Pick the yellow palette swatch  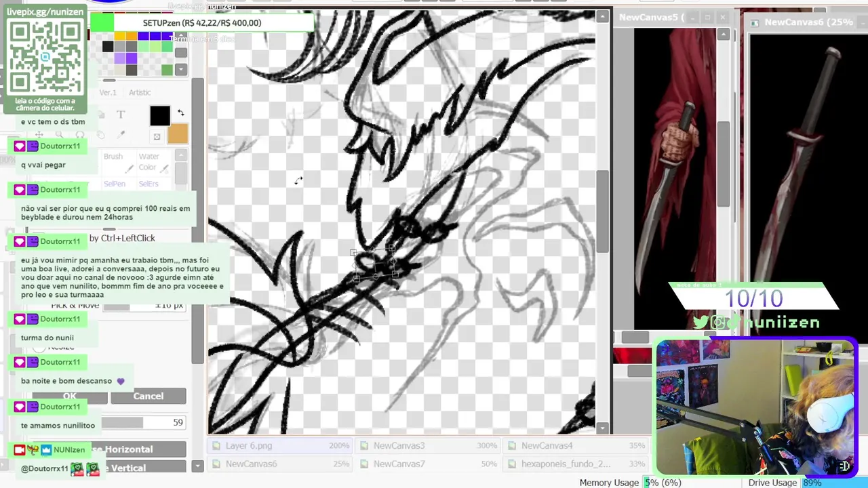tap(119, 36)
